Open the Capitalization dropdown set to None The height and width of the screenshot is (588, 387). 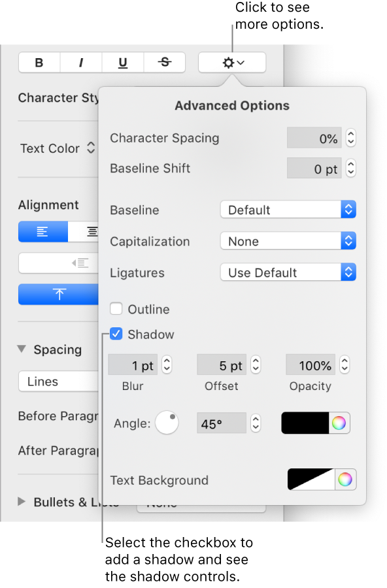(x=288, y=240)
